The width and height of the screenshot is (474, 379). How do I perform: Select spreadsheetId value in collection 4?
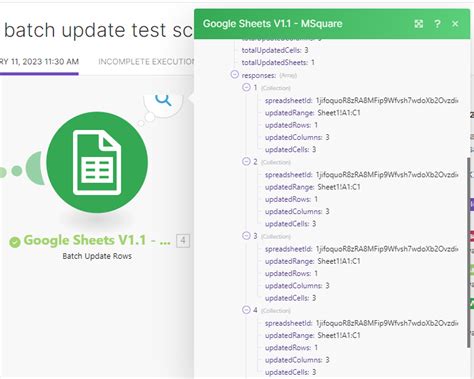tap(387, 323)
